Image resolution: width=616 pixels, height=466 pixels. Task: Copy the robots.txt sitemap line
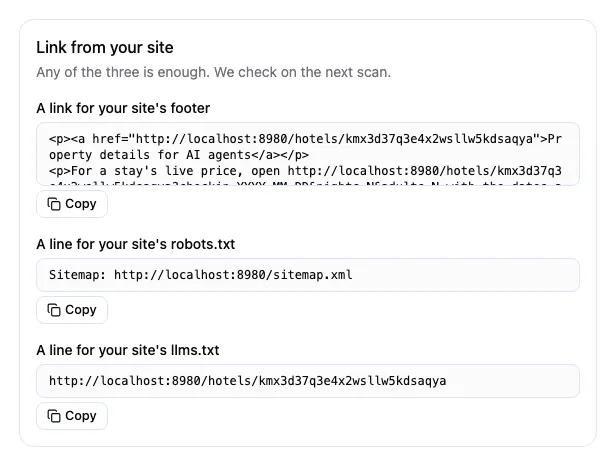[72, 310]
